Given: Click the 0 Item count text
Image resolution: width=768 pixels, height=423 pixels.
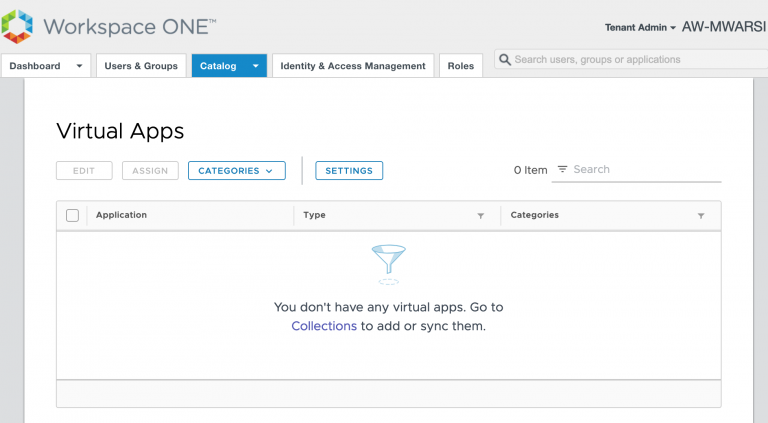Looking at the screenshot, I should 530,170.
